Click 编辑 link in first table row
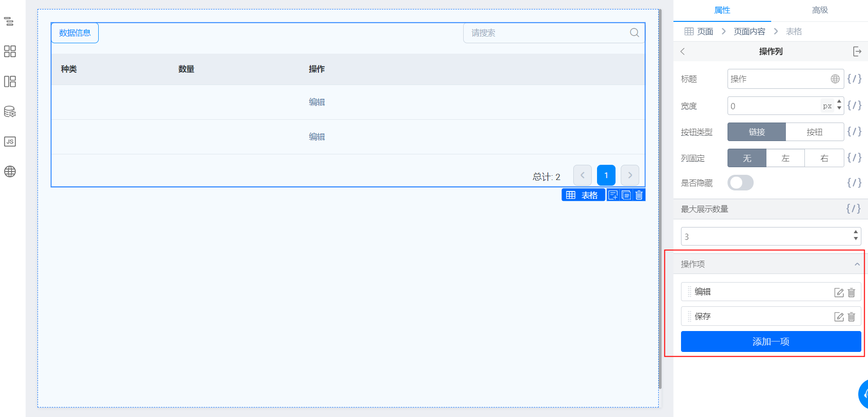868x417 pixels. pos(317,102)
